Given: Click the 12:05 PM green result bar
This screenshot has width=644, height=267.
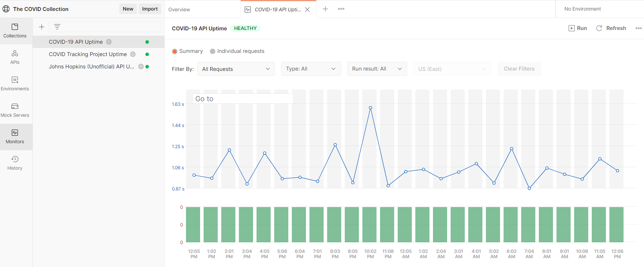Looking at the screenshot, I should pos(193,224).
